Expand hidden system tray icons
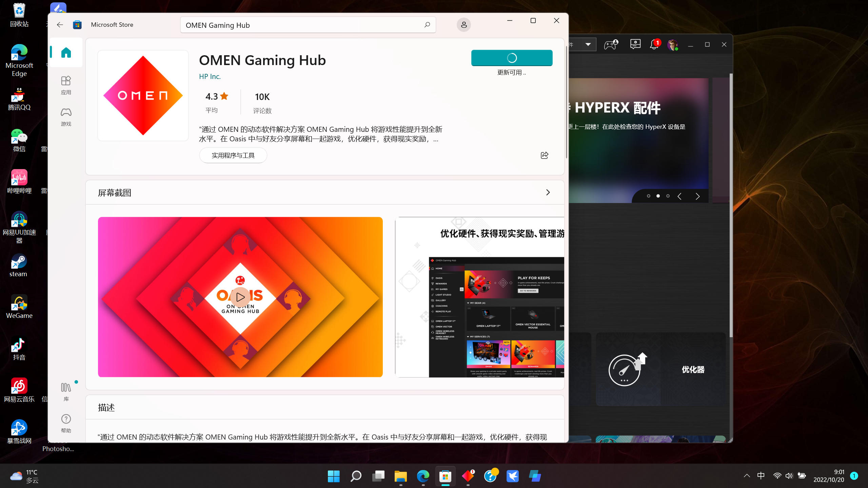The image size is (868, 488). pyautogui.click(x=747, y=476)
